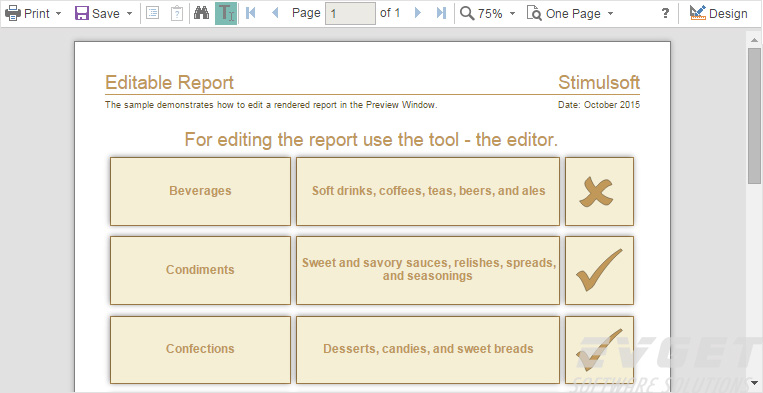Open help with question mark

pyautogui.click(x=665, y=14)
